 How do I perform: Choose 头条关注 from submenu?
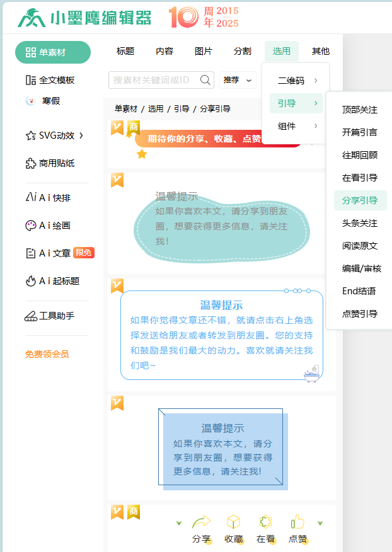point(360,223)
